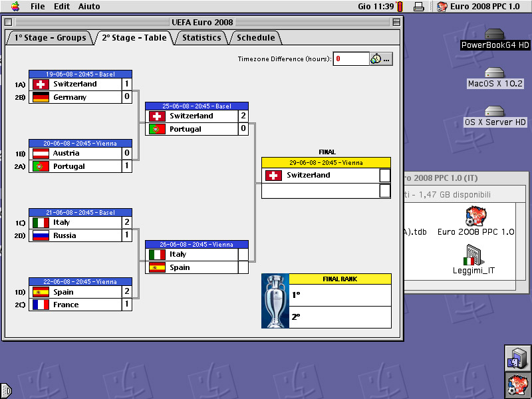This screenshot has height=399, width=532.
Task: Open the Control Strip tab
Action: (6, 390)
